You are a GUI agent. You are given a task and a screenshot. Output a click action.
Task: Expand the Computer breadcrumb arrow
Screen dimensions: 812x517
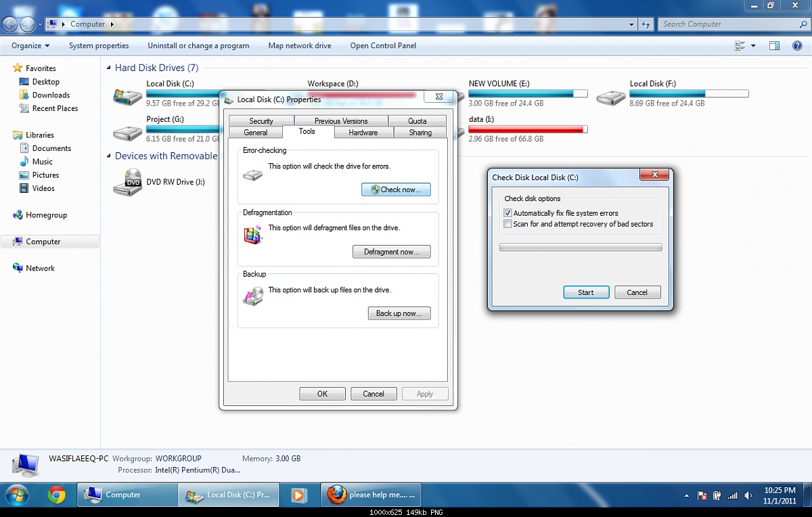click(x=112, y=24)
